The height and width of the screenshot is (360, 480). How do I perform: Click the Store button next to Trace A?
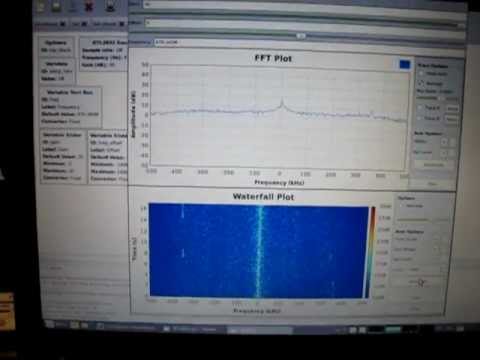point(453,108)
